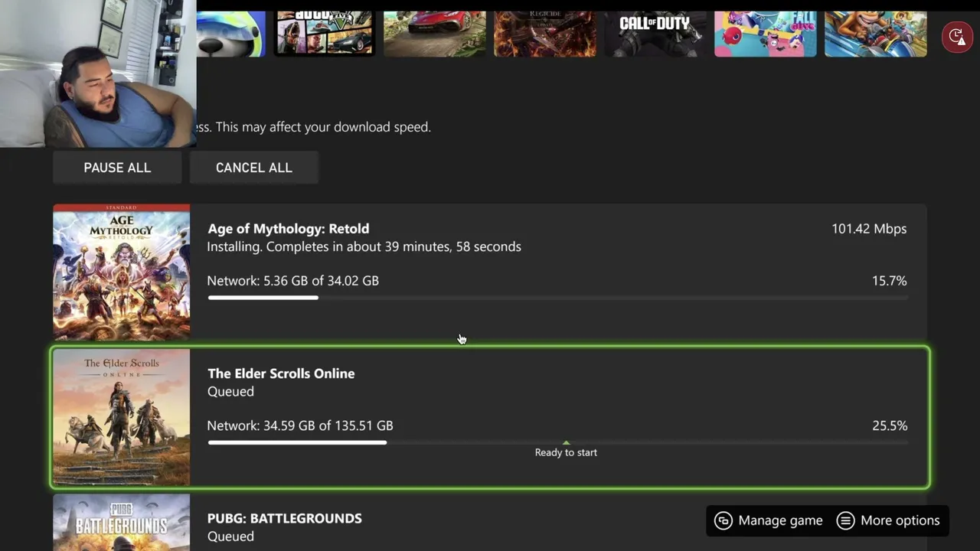The width and height of the screenshot is (980, 551).
Task: Select PUBG: BATTLEGROUNDS queued download row
Action: (x=490, y=523)
